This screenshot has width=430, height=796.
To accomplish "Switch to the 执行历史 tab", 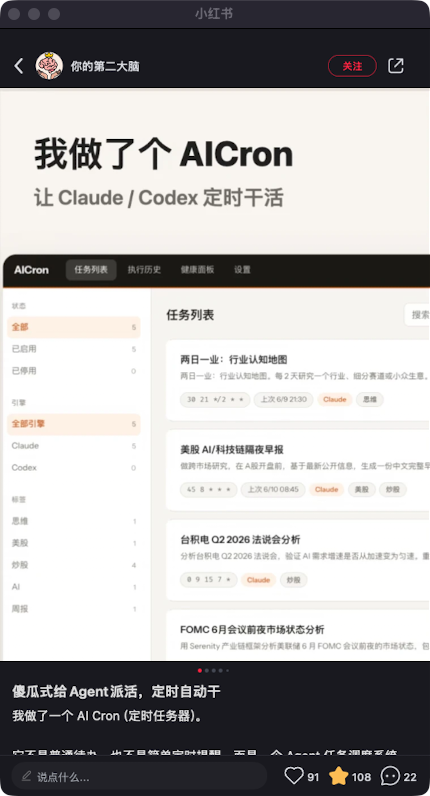I will pyautogui.click(x=144, y=270).
